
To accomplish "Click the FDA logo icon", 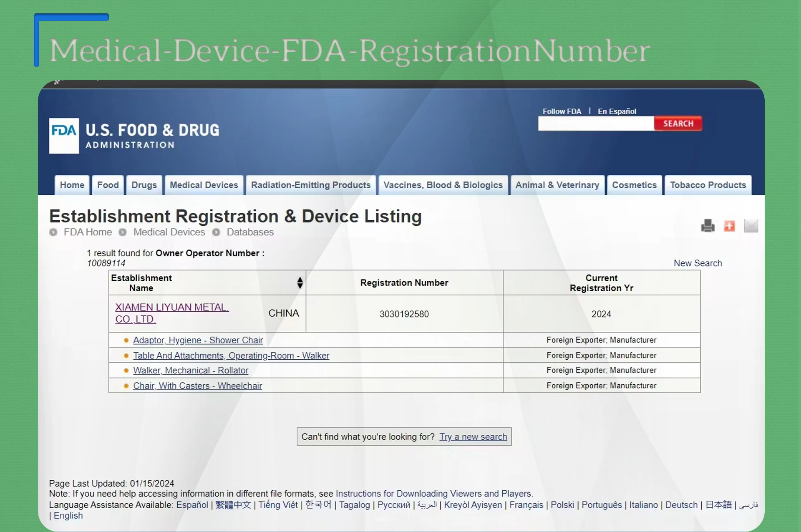I will (x=64, y=136).
